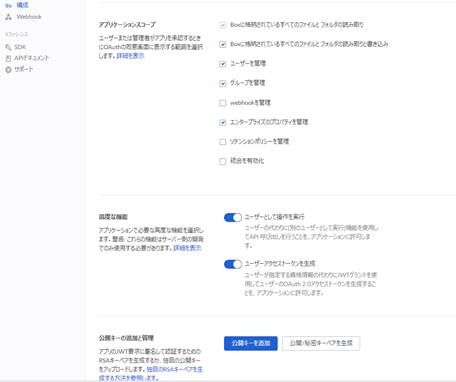Screen dimensions: 456x382
Task: Uncheck グループを管理 checkbox
Action: (x=223, y=83)
